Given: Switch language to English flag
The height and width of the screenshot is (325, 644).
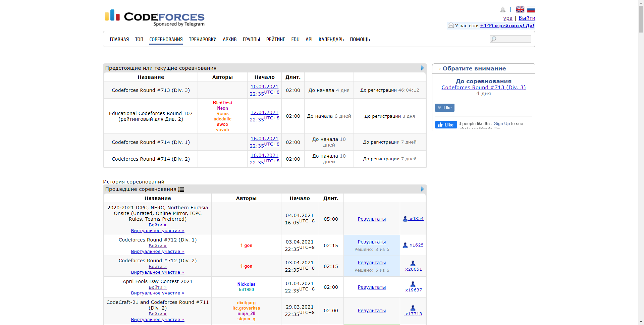Looking at the screenshot, I should click(520, 9).
